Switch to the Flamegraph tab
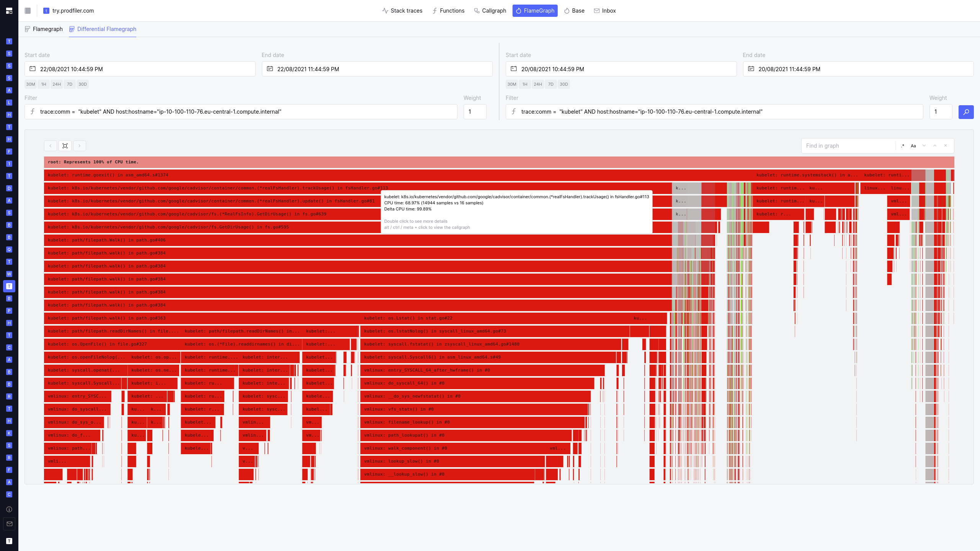Screen dimensions: 980x551 [x=44, y=29]
